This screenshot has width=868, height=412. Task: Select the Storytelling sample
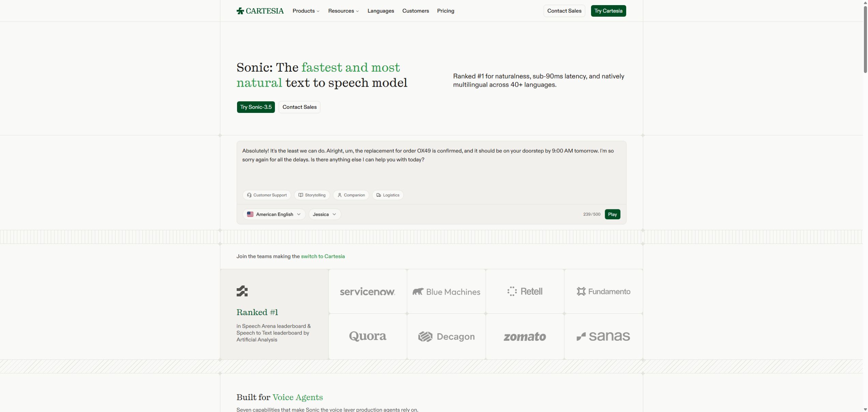(x=312, y=195)
